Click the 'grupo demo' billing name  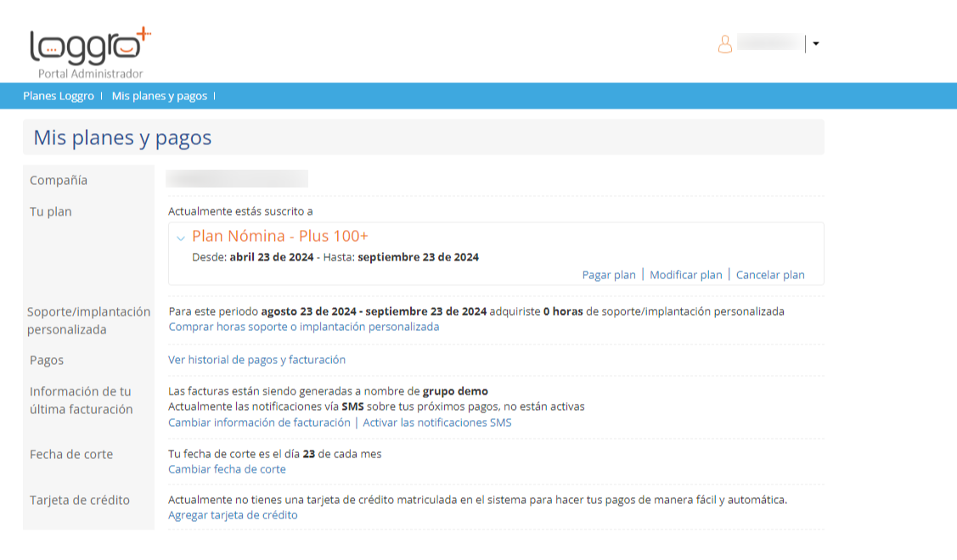(455, 391)
